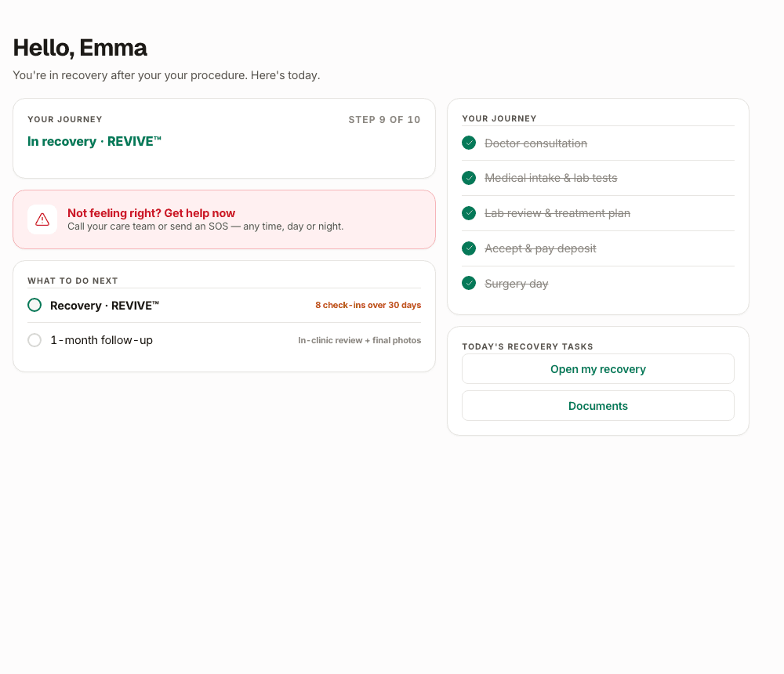Open the Documents button
Screen dimensions: 784x674
tap(598, 405)
